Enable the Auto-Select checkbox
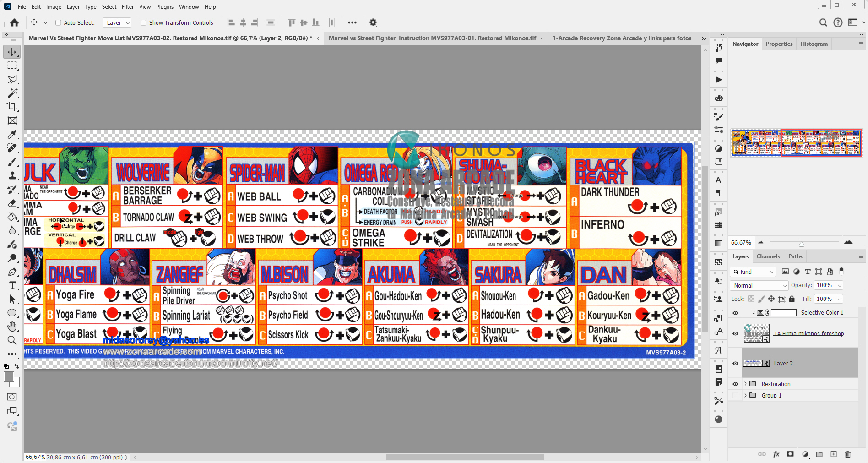 point(59,22)
